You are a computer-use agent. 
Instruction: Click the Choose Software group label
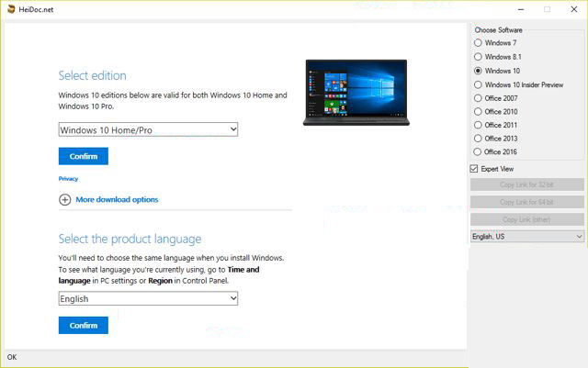pyautogui.click(x=498, y=30)
